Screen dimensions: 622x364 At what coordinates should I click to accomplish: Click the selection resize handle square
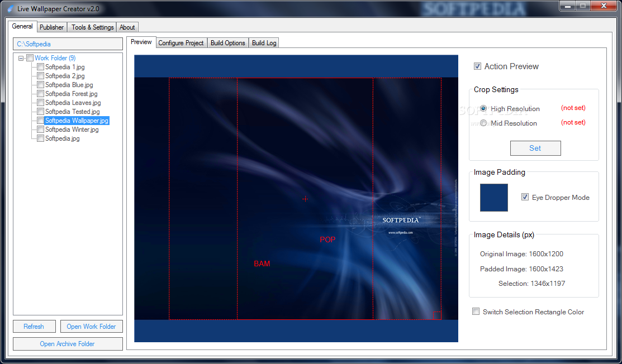pos(437,315)
